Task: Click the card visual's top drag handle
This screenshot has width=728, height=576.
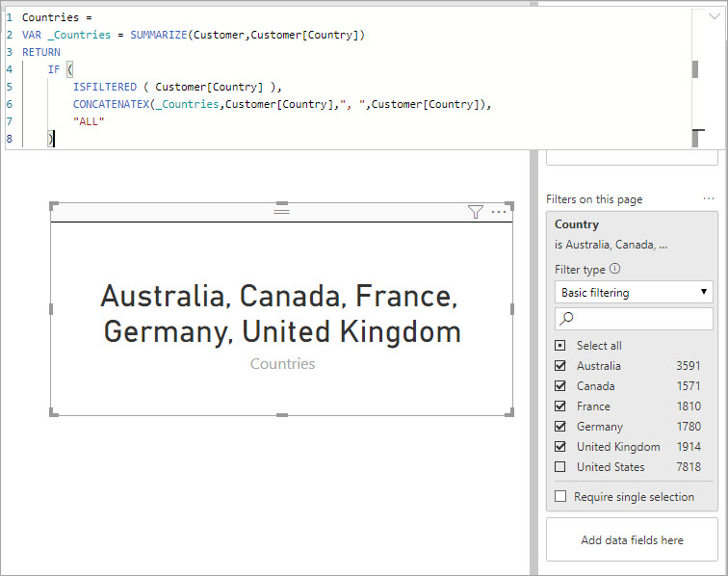Action: point(282,210)
